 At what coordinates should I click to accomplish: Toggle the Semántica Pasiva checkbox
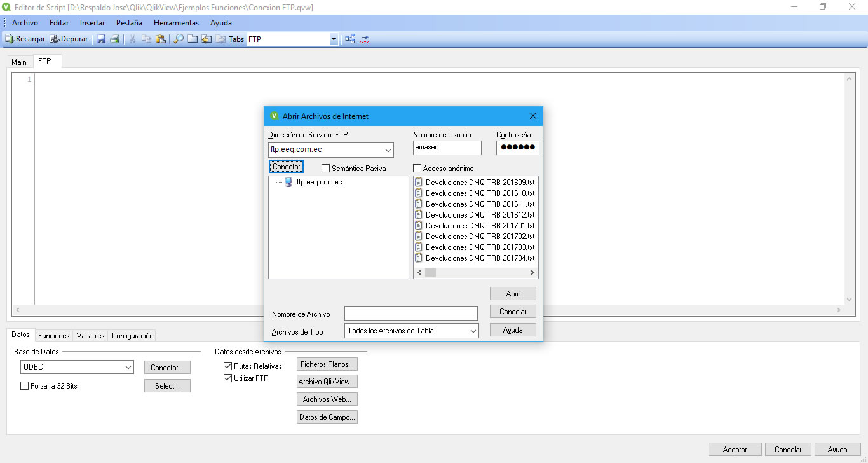[326, 169]
